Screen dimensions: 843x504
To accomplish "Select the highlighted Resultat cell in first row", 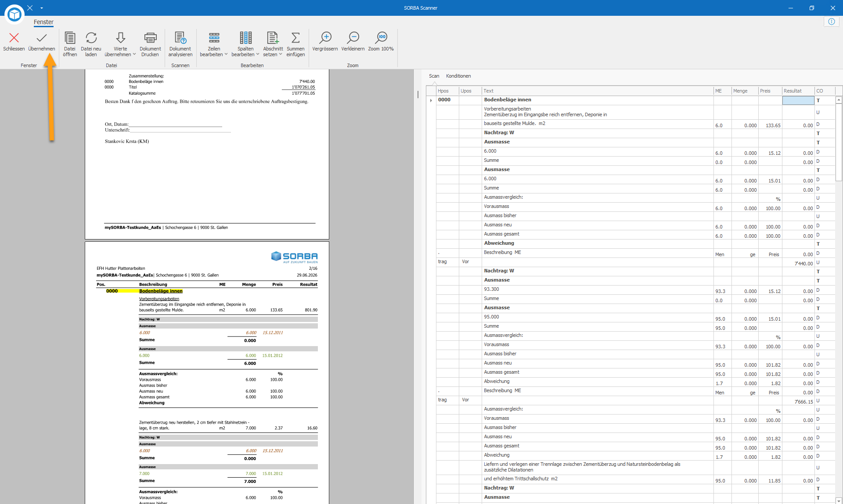I will (798, 100).
